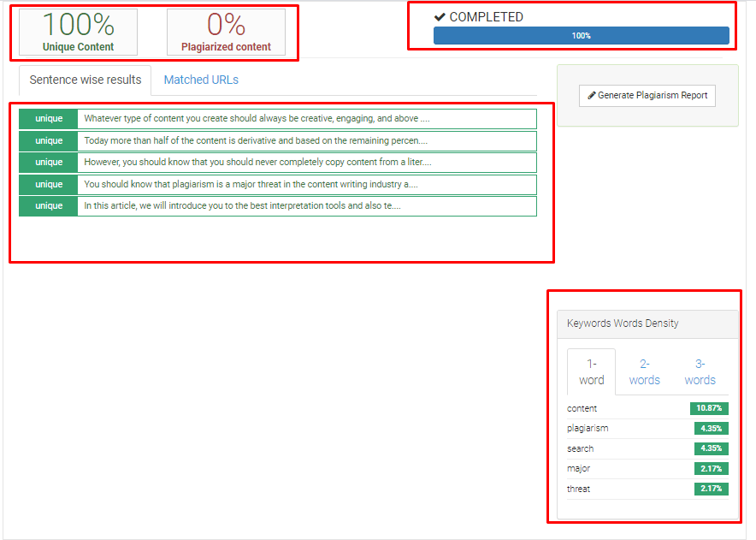The image size is (756, 540).
Task: Click the 4.35% density badge for search
Action: (x=712, y=448)
